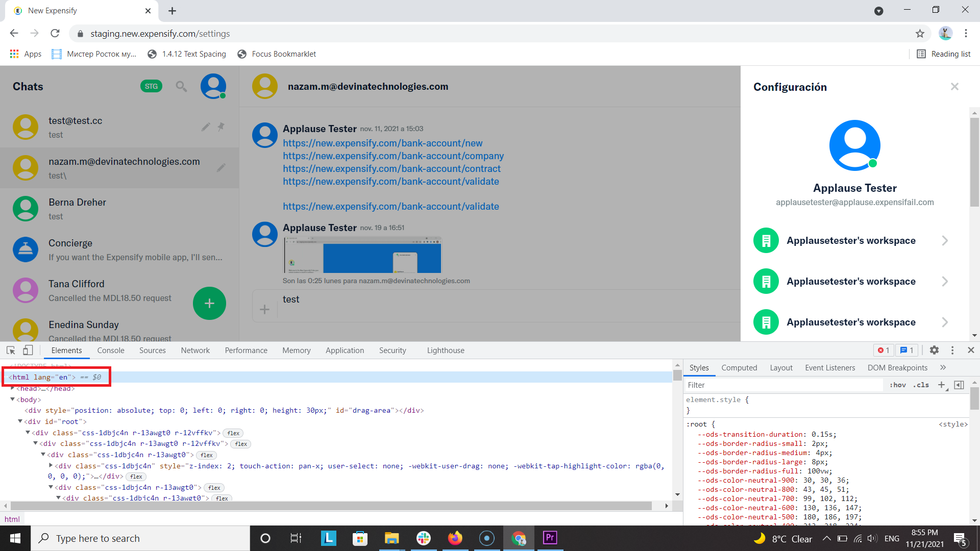Open Slack from the taskbar

[423, 538]
